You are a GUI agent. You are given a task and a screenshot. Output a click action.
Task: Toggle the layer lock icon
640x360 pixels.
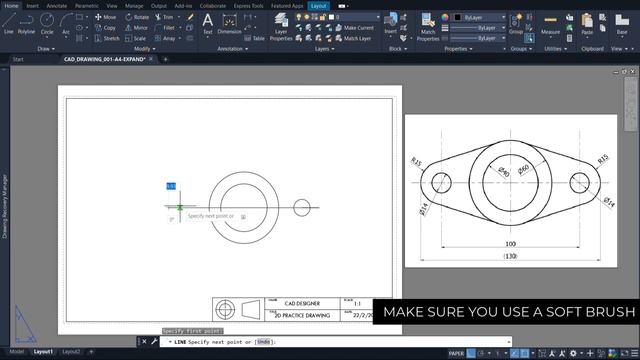click(x=323, y=17)
